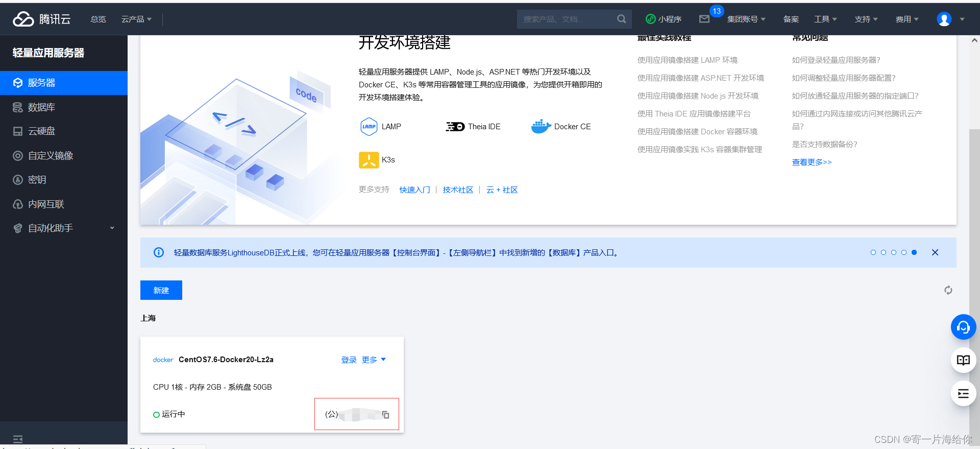Select the LAMP image icon
The image size is (980, 449).
tap(369, 127)
